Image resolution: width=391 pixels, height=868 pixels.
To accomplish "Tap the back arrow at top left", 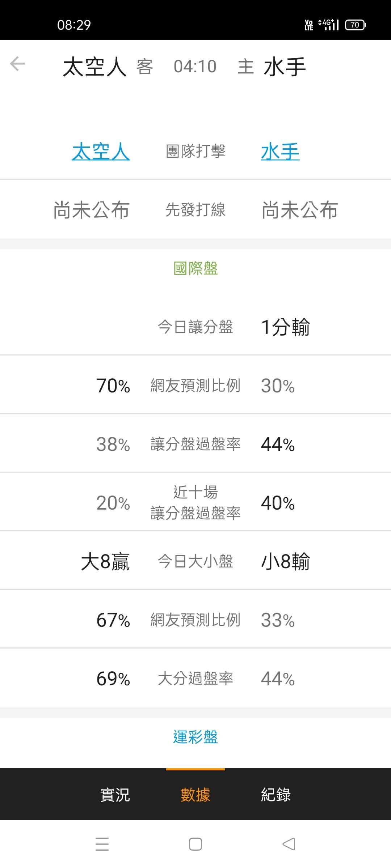I will tap(17, 64).
